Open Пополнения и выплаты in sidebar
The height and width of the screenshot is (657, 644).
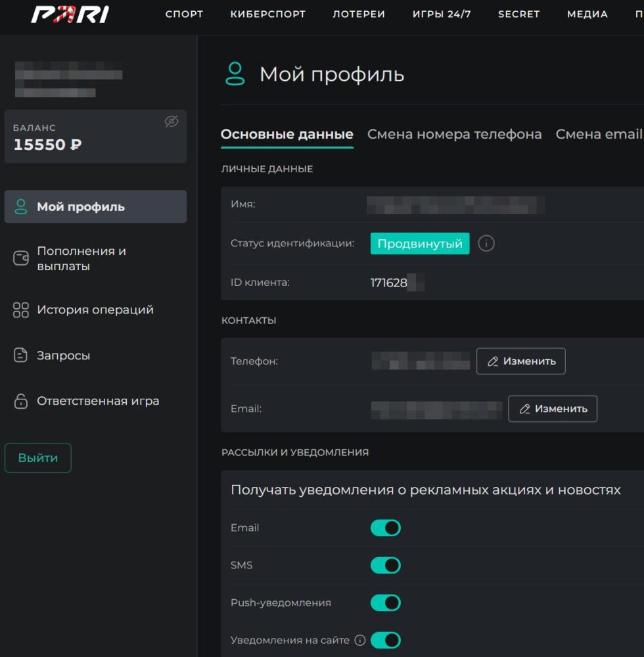[95, 258]
